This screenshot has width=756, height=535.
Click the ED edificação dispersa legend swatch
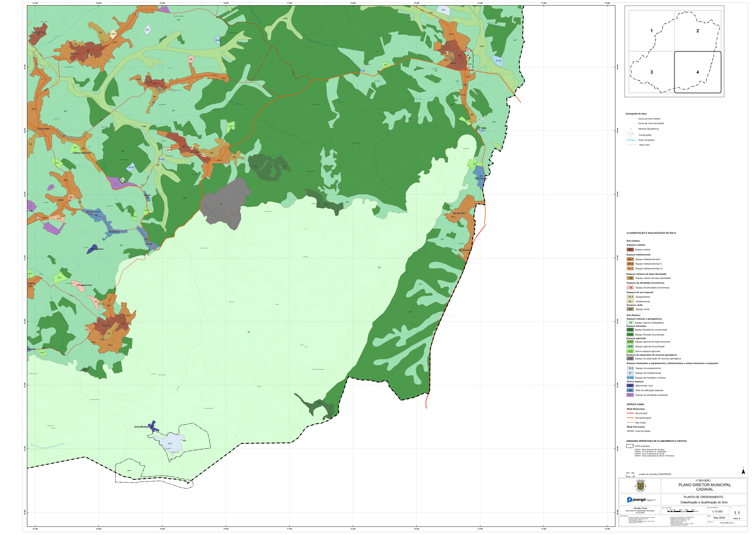[630, 390]
